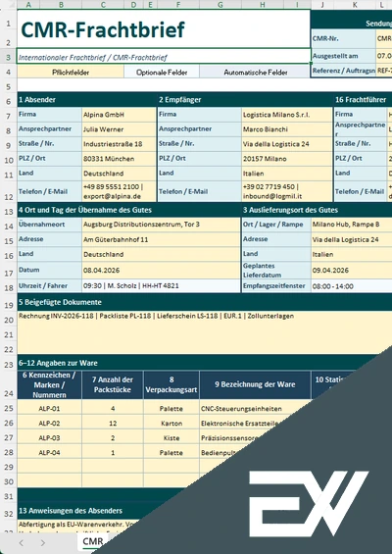Click header '1 Absender'
This screenshot has width=392, height=554.
click(x=87, y=100)
